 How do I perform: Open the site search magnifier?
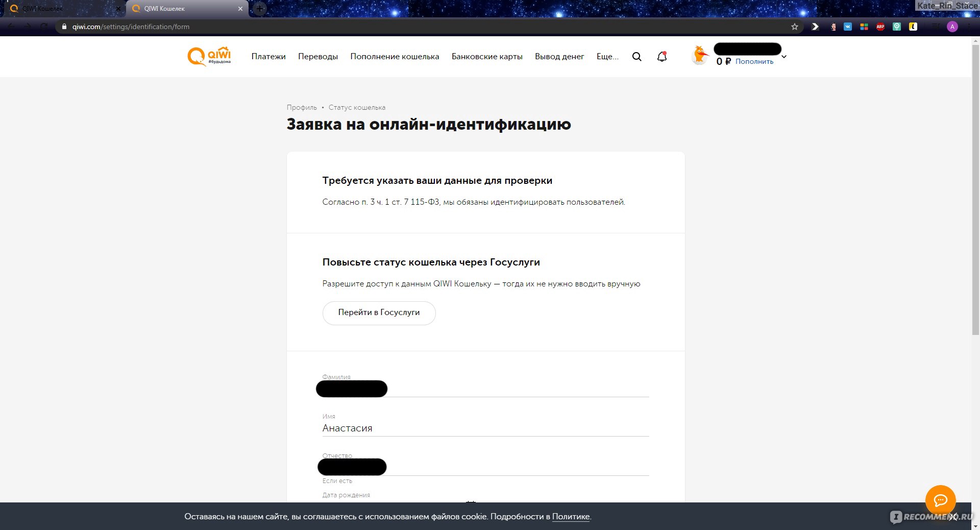(x=636, y=57)
